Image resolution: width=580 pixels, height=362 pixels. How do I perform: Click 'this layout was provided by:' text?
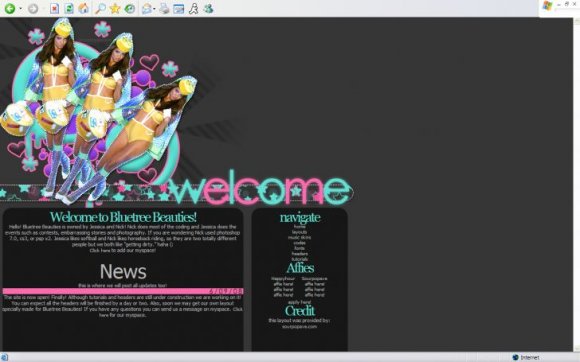299,321
